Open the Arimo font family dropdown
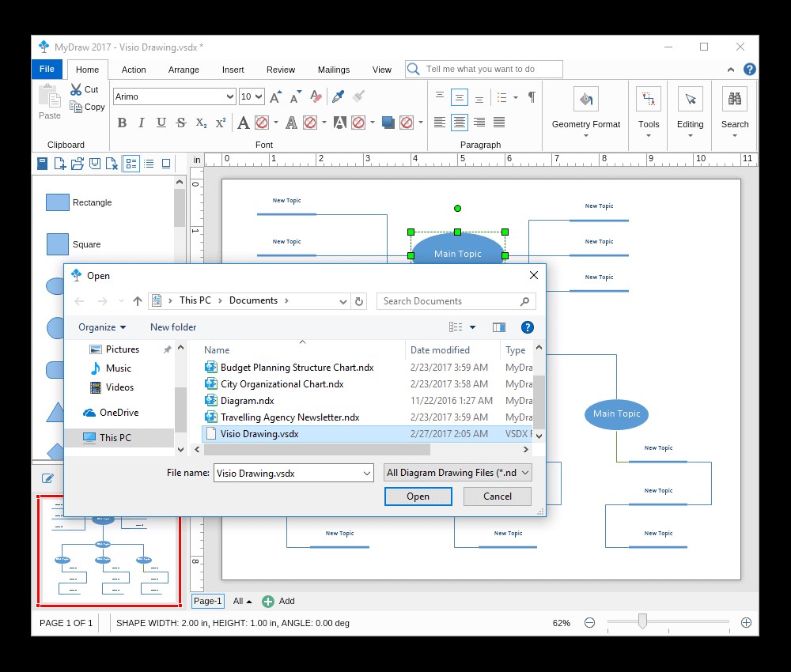The image size is (791, 672). click(230, 96)
